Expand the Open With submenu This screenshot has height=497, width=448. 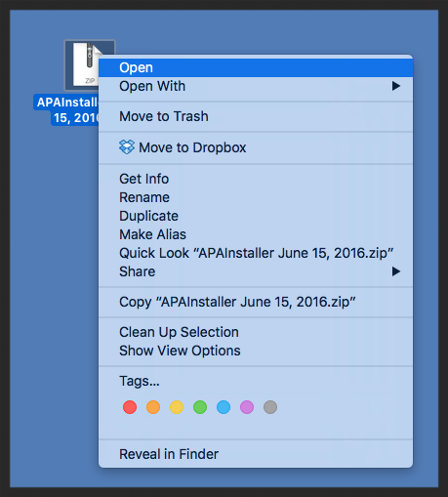(256, 86)
